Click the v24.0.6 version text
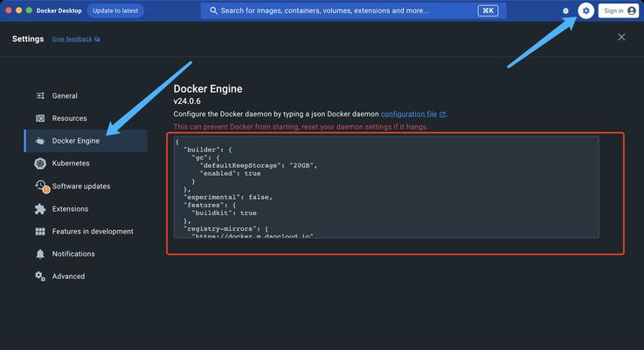Screen dimensions: 644x350 187,101
